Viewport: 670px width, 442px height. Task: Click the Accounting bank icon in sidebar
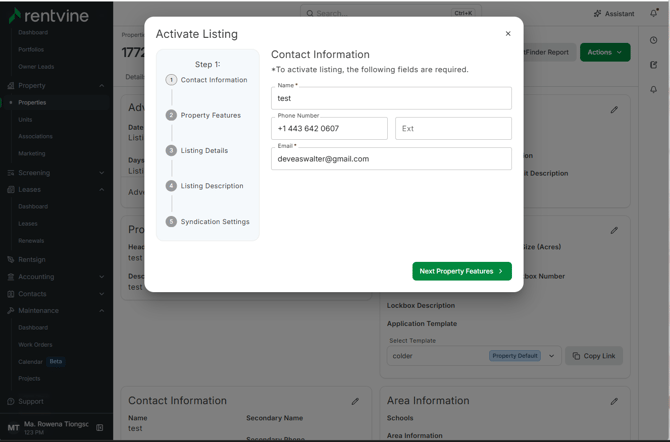tap(11, 277)
